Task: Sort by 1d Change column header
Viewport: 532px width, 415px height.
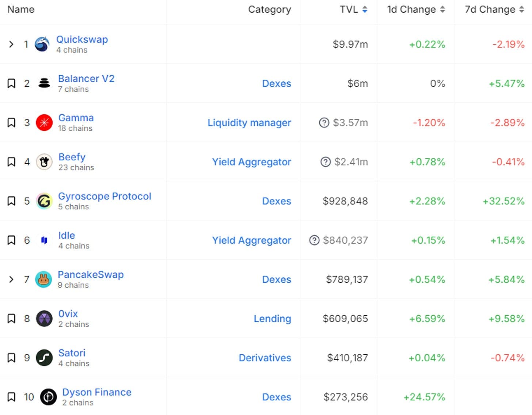Action: click(x=416, y=9)
